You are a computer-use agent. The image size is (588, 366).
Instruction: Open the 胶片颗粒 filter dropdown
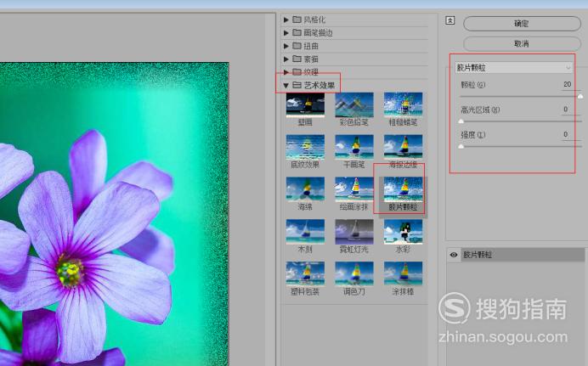[x=514, y=68]
